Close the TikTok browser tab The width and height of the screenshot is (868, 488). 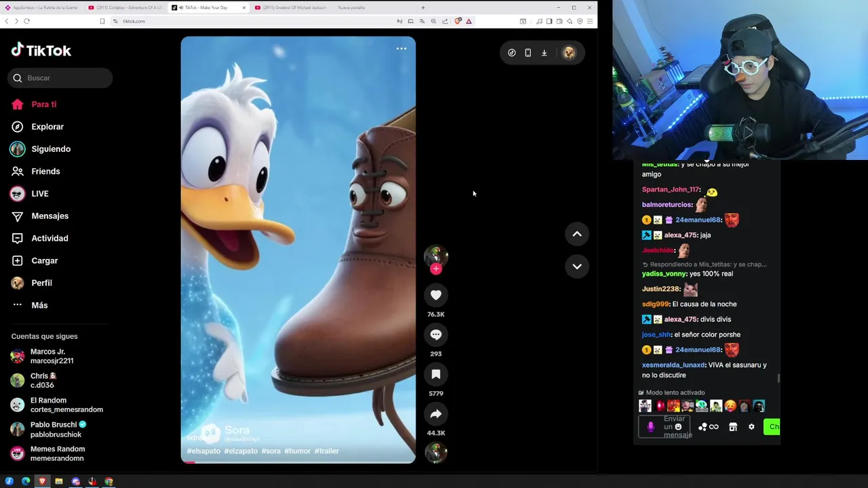243,7
